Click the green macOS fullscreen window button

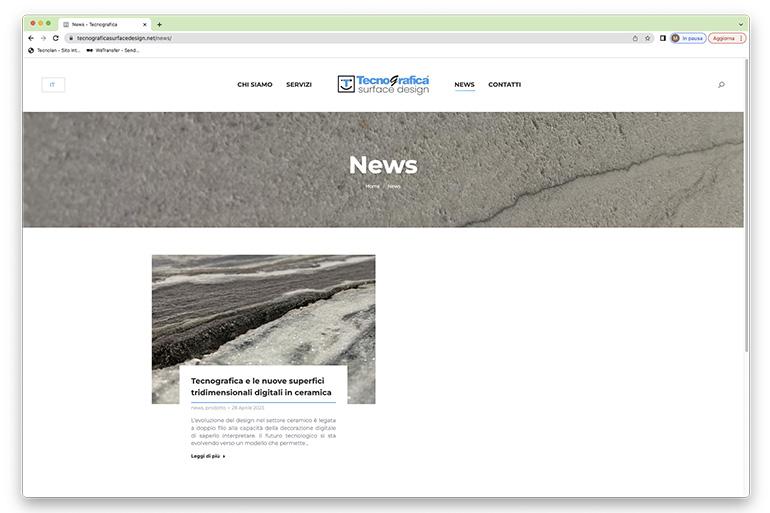click(x=48, y=24)
